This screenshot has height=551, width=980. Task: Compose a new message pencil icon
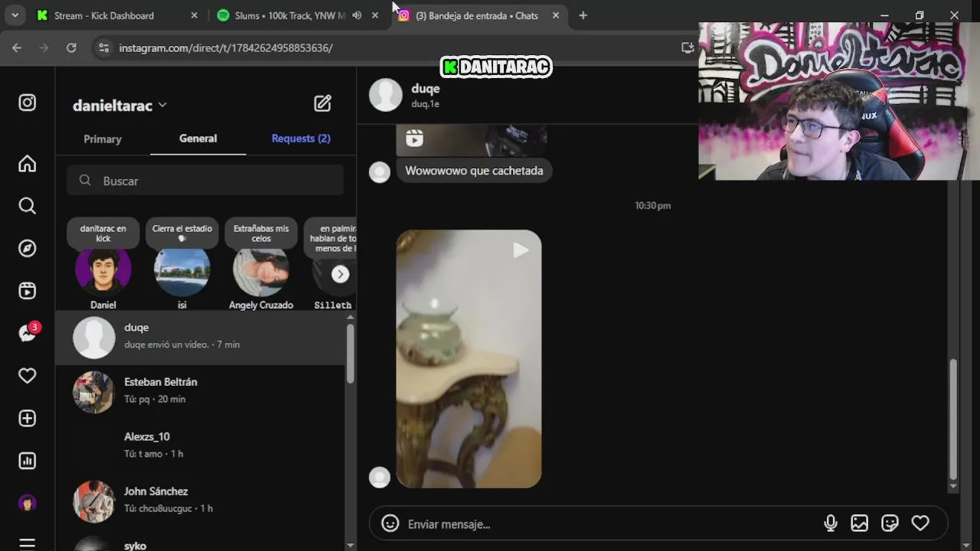point(322,104)
